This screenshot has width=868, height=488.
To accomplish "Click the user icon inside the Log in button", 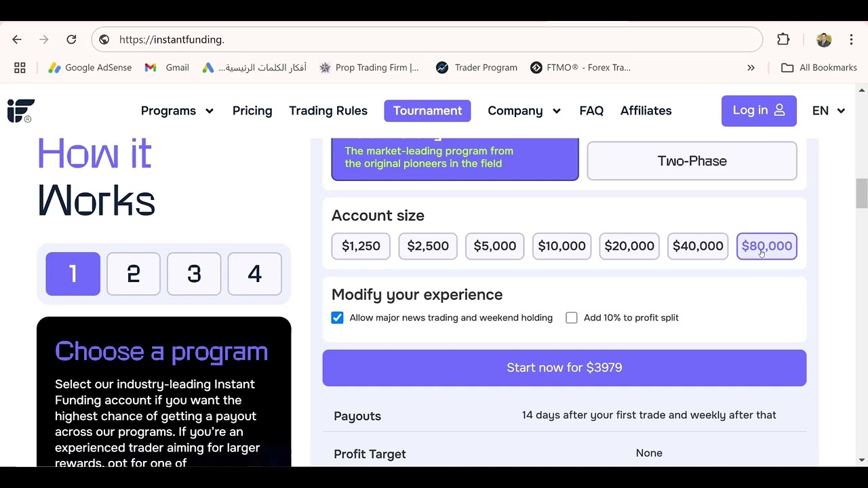I will (x=779, y=110).
